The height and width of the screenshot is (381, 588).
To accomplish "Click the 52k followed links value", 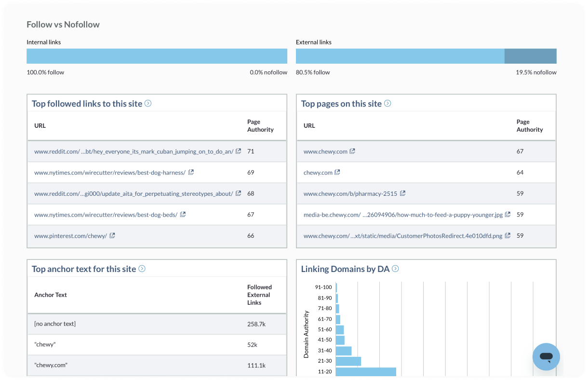I will pyautogui.click(x=252, y=345).
